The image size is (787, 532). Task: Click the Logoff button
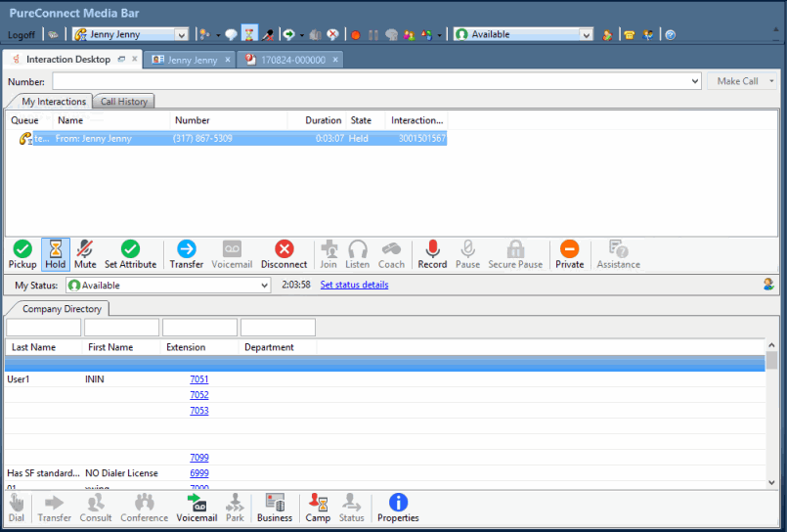[x=21, y=35]
